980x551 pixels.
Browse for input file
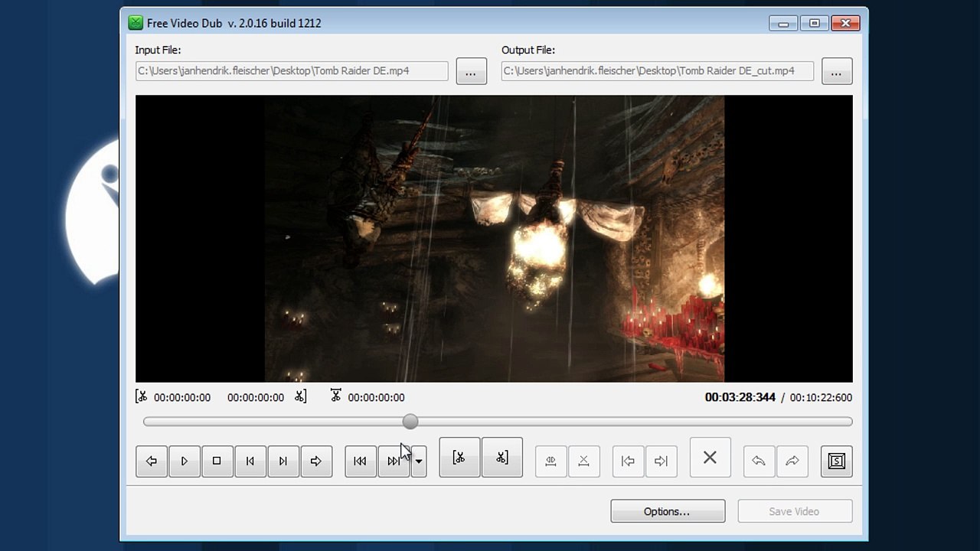[471, 71]
